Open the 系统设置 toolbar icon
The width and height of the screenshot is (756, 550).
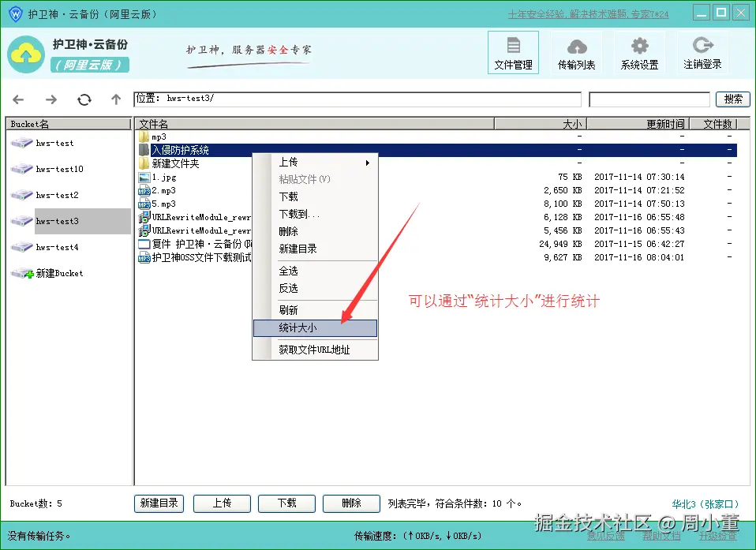[x=639, y=52]
